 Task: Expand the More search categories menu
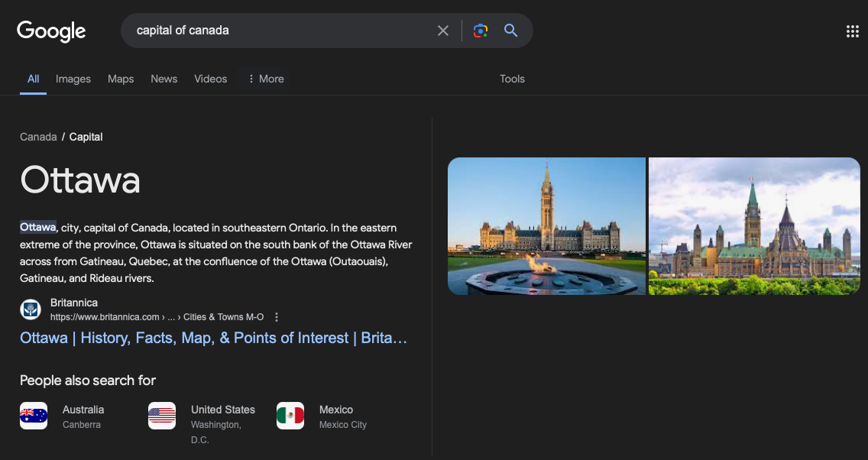coord(264,79)
